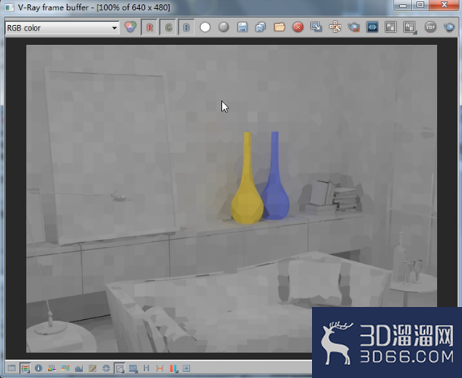Enable curve correction diagonal line icon
462x378 pixels.
[x=92, y=368]
